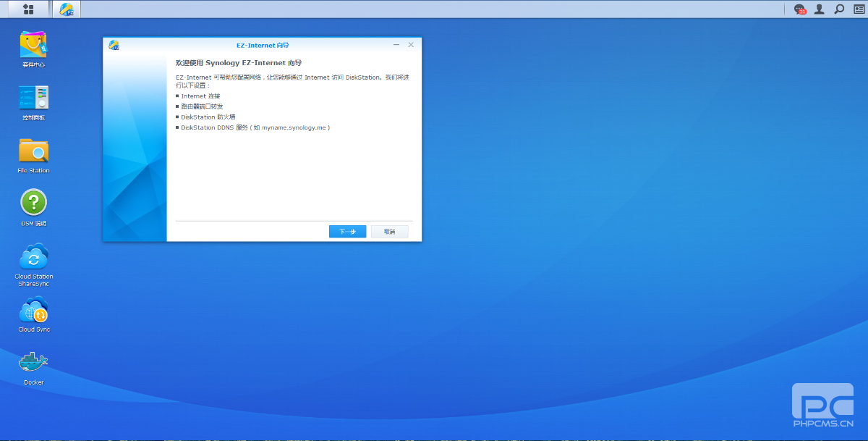Screen dimensions: 868x441
Task: Launch Cloud Station ShareSync desktop icon
Action: [34, 264]
